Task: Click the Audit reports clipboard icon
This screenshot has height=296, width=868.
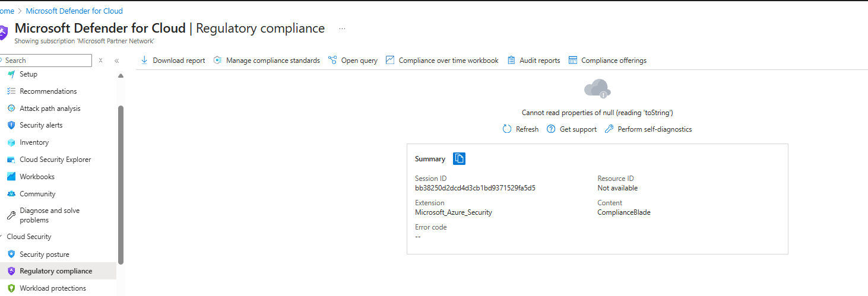Action: tap(511, 60)
